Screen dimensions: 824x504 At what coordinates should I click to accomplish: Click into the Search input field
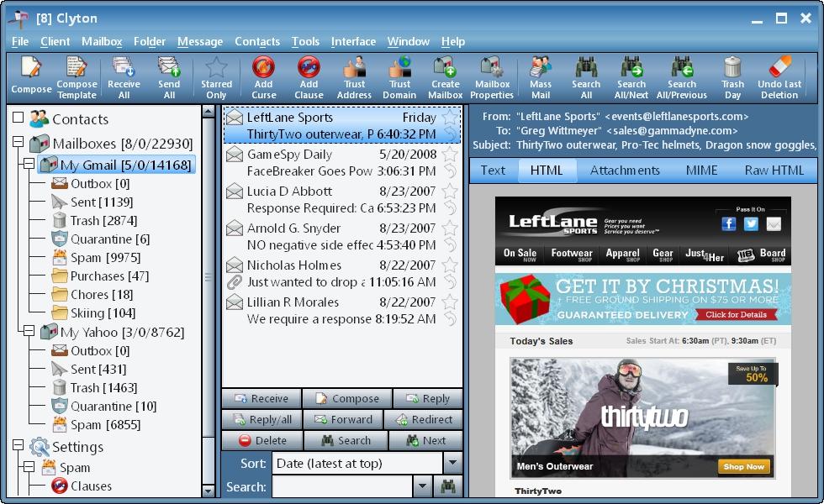click(x=342, y=486)
